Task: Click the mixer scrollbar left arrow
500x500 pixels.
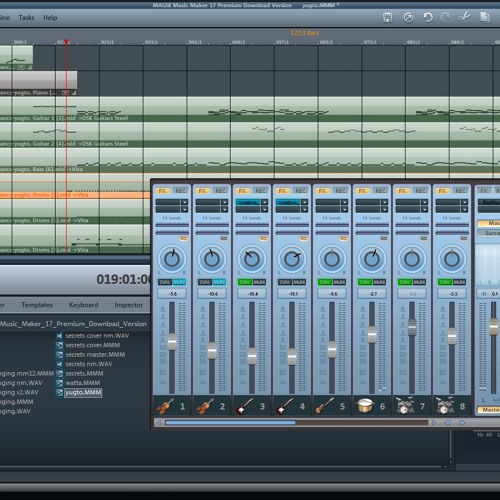Action: click(159, 423)
